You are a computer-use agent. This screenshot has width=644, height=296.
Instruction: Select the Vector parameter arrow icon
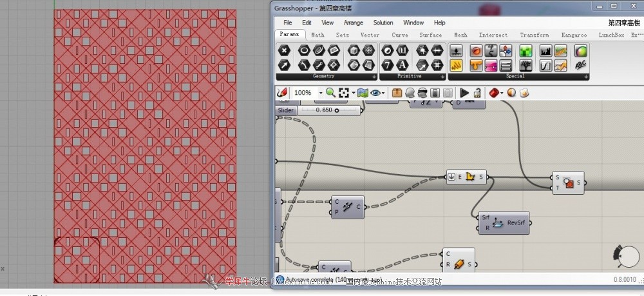tap(284, 65)
